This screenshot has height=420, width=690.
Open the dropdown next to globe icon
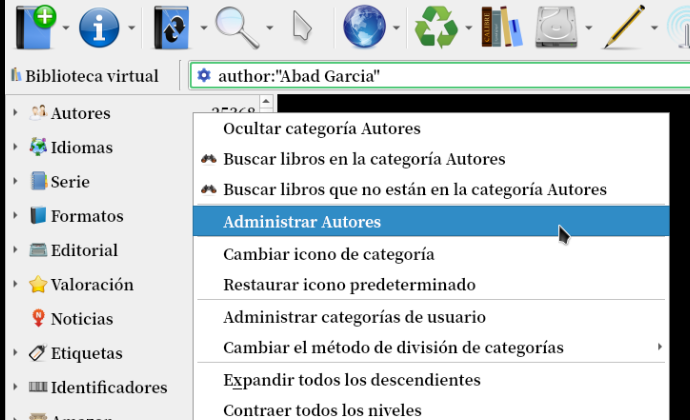[396, 28]
